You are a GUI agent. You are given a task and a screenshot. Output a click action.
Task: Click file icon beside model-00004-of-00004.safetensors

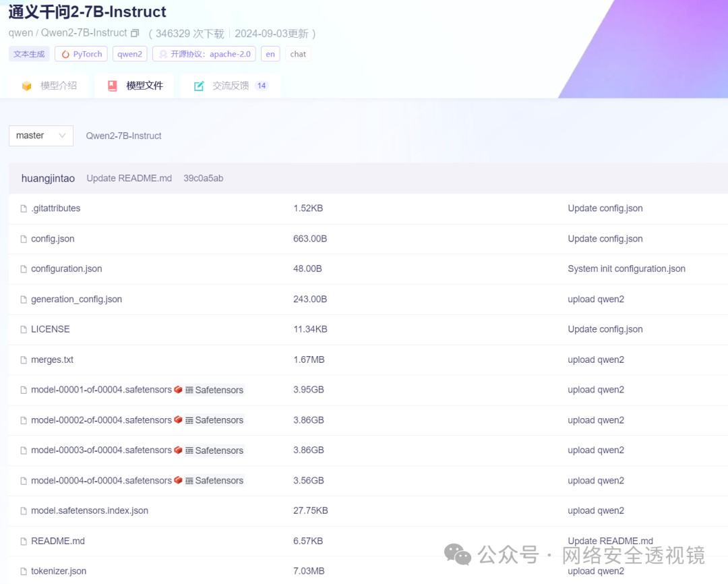pos(24,481)
